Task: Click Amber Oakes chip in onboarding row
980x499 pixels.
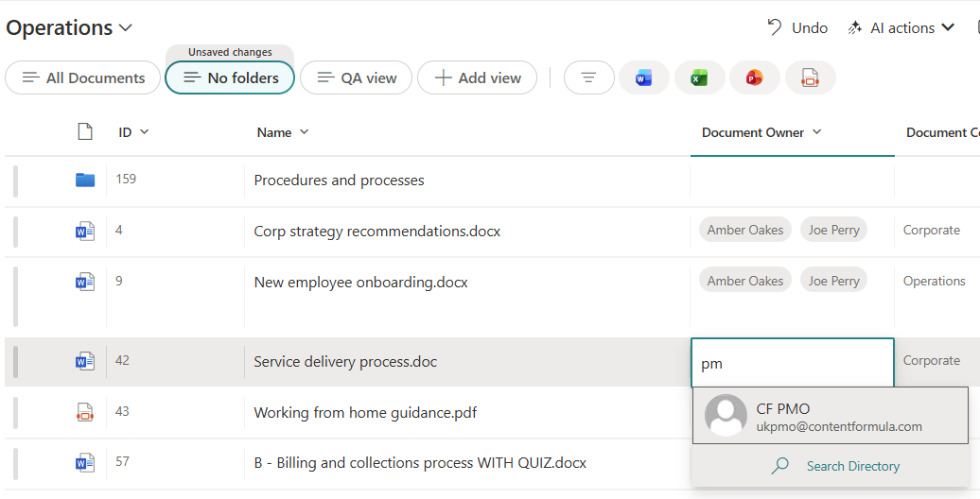Action: point(745,281)
